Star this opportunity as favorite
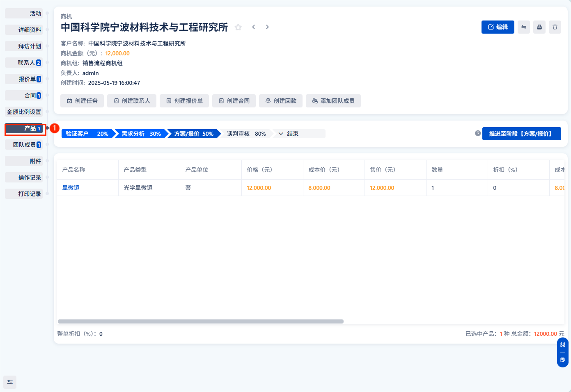This screenshot has height=392, width=571. [238, 27]
